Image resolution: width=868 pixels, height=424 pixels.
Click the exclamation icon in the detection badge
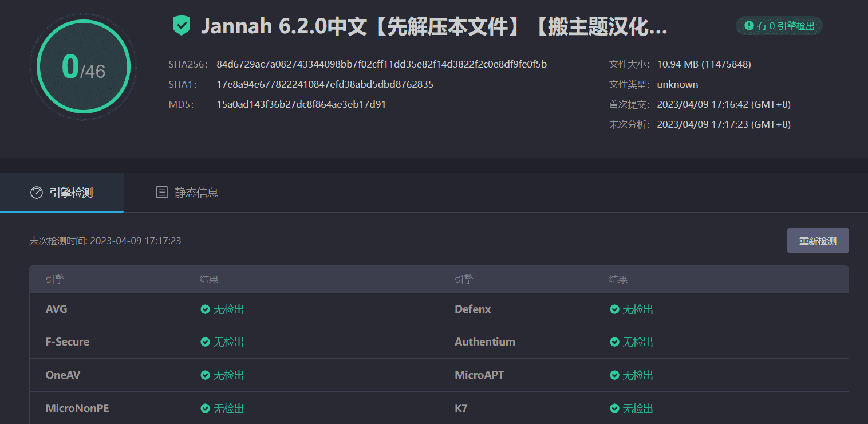click(x=749, y=26)
